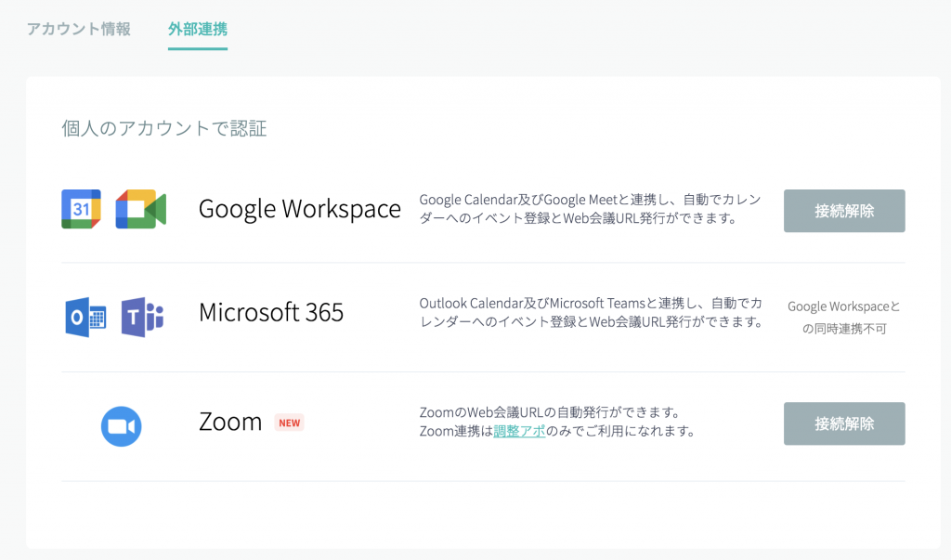The image size is (951, 560).
Task: Click the blue Zoom camera icon
Action: click(121, 426)
